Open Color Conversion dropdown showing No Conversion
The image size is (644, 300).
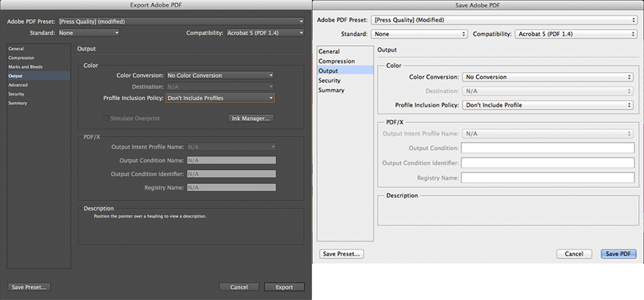tap(548, 77)
